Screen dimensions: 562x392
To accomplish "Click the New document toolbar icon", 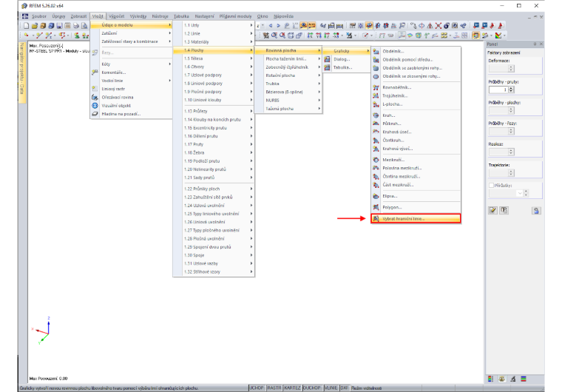I will click(26, 26).
